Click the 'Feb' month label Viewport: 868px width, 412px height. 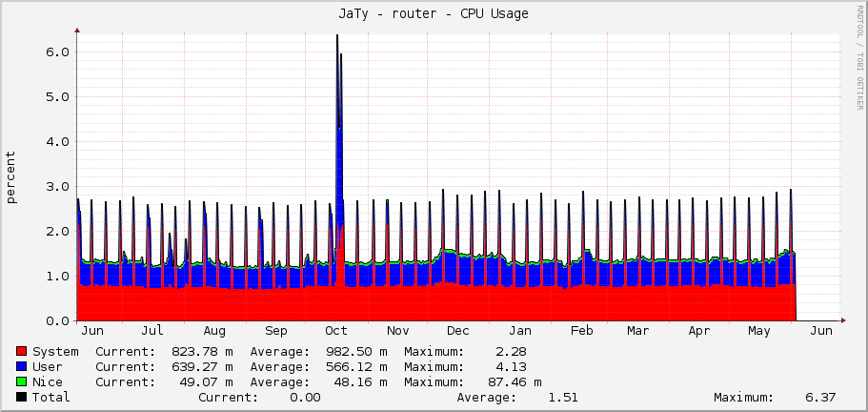(582, 331)
